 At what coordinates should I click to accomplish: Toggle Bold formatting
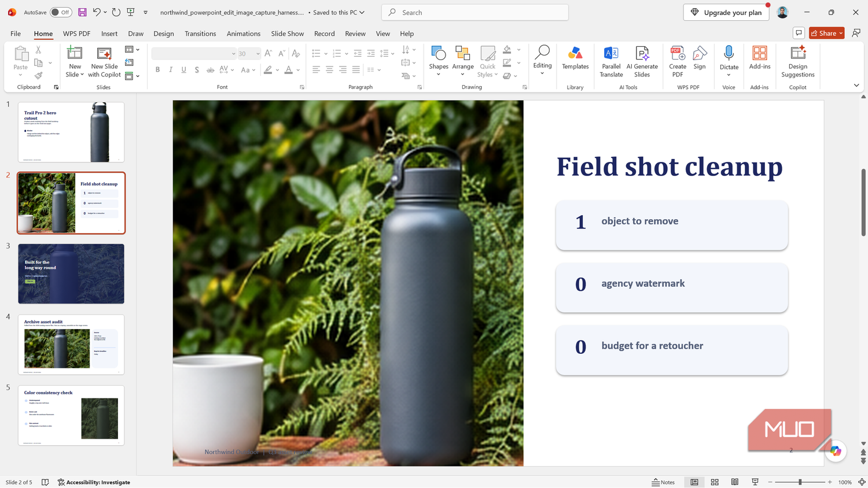(157, 70)
